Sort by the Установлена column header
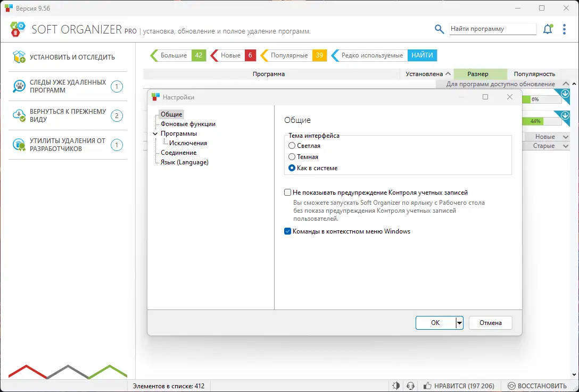This screenshot has width=579, height=392. (x=427, y=74)
